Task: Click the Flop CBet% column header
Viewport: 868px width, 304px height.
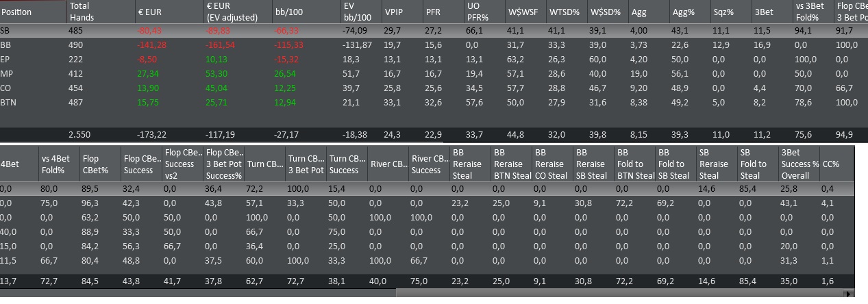Action: [99, 164]
